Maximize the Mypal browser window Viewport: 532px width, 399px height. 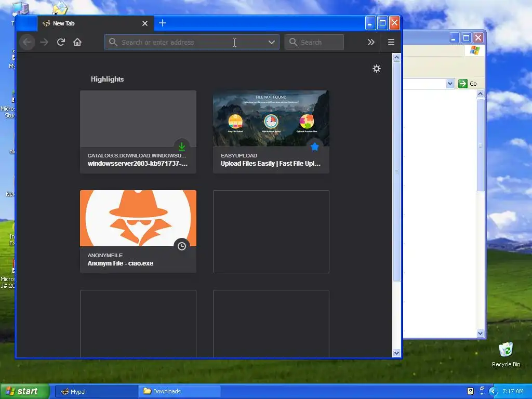pos(382,23)
